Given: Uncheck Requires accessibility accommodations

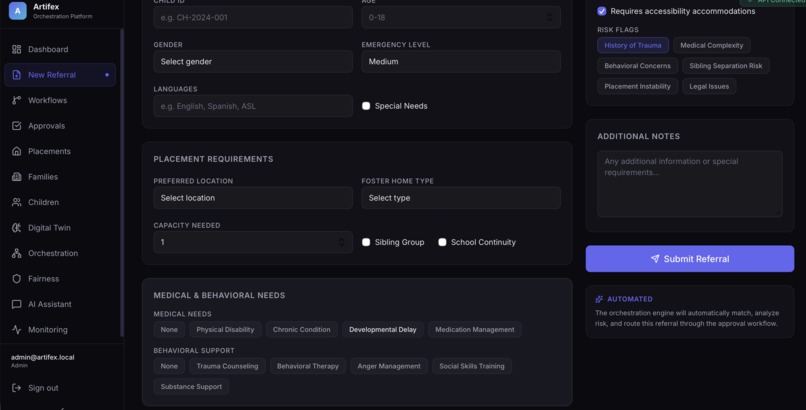Looking at the screenshot, I should click(x=602, y=11).
